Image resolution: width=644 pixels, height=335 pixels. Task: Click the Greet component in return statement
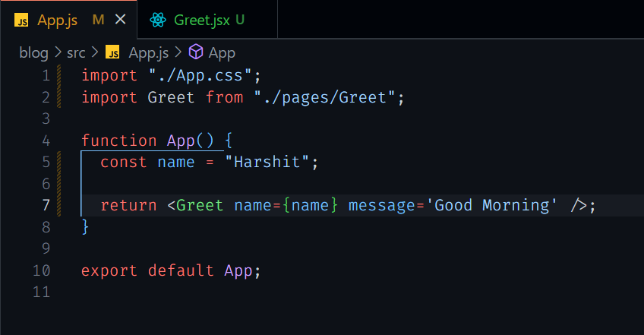(200, 205)
